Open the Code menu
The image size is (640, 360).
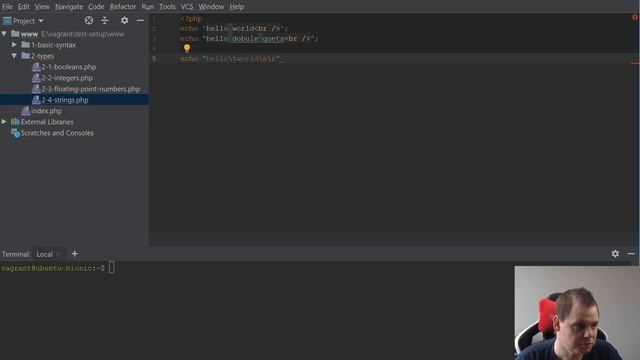point(96,7)
